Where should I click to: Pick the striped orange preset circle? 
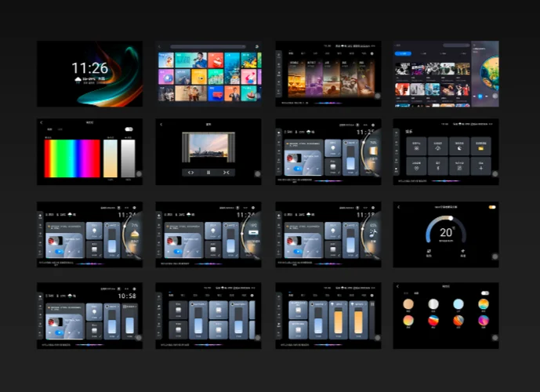[458, 321]
